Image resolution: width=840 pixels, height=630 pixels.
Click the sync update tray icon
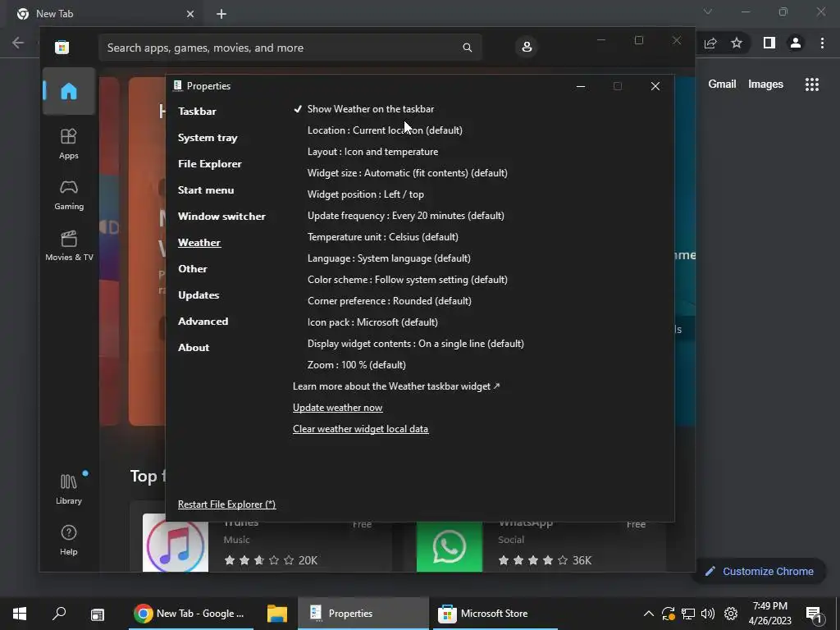pos(668,614)
